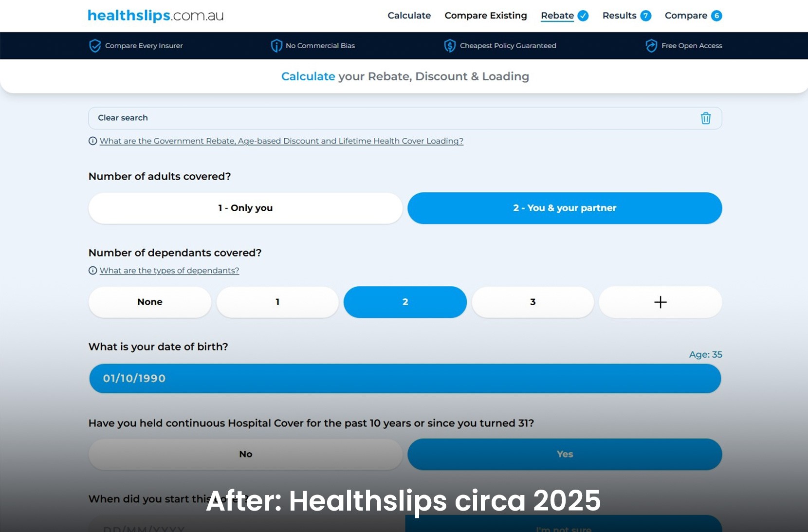Screen dimensions: 808x532
Task: Click the date of birth field showing 01/10/1990
Action: coord(405,379)
